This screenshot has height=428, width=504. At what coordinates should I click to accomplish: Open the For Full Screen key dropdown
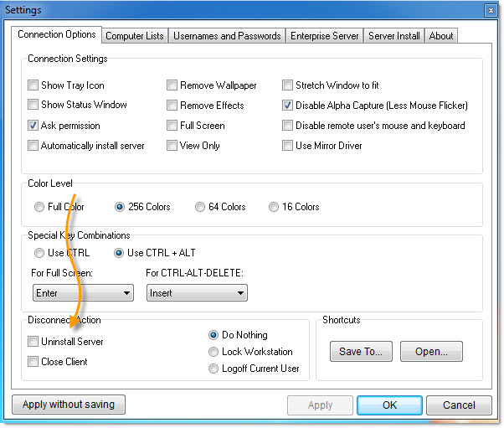click(83, 293)
